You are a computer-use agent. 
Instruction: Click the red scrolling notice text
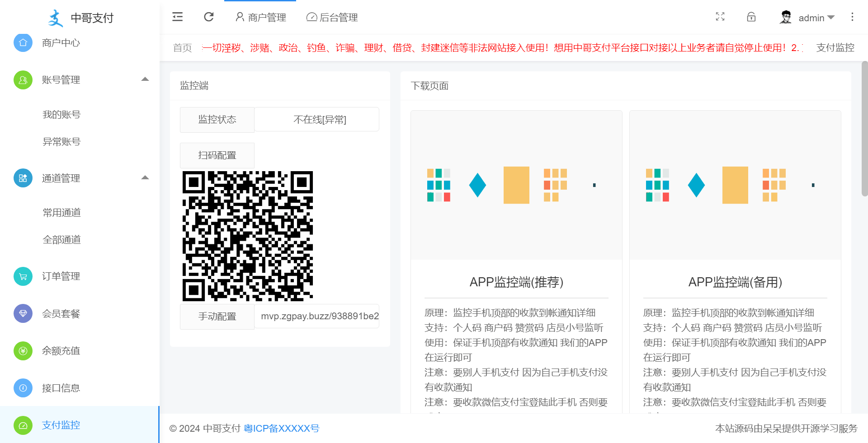[x=502, y=48]
